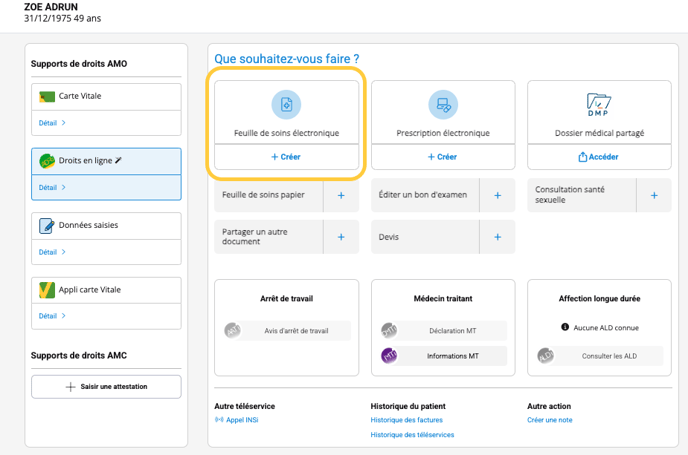The width and height of the screenshot is (688, 455).
Task: Click the Données saisies edit icon
Action: [x=47, y=226]
